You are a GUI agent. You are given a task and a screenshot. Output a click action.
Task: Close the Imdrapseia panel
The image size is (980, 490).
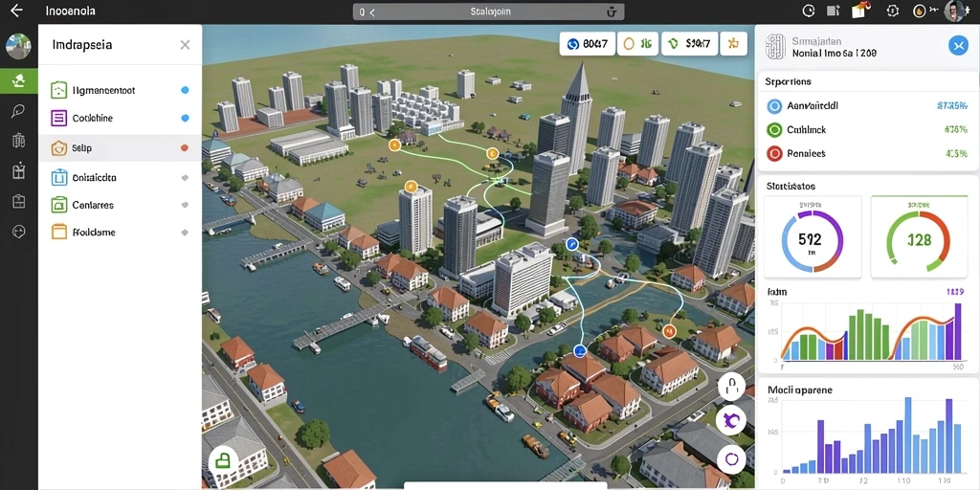pos(185,45)
